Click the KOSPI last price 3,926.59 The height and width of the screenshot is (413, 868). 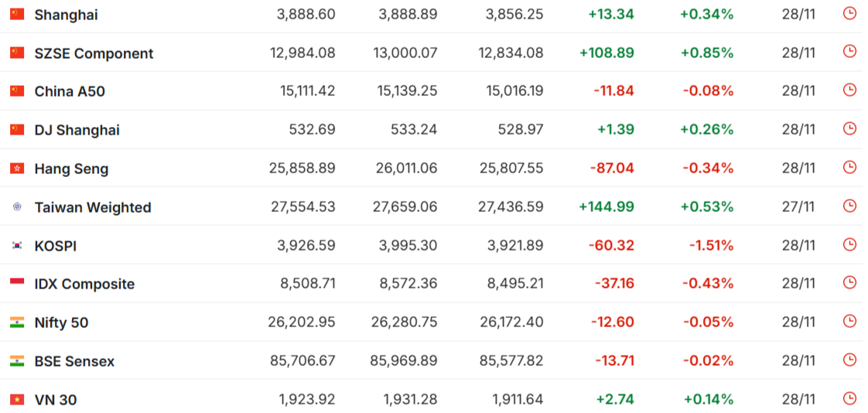tap(307, 246)
